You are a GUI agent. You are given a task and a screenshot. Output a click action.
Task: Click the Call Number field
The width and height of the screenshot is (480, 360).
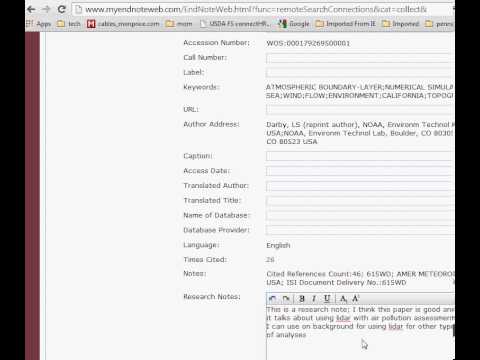click(360, 59)
